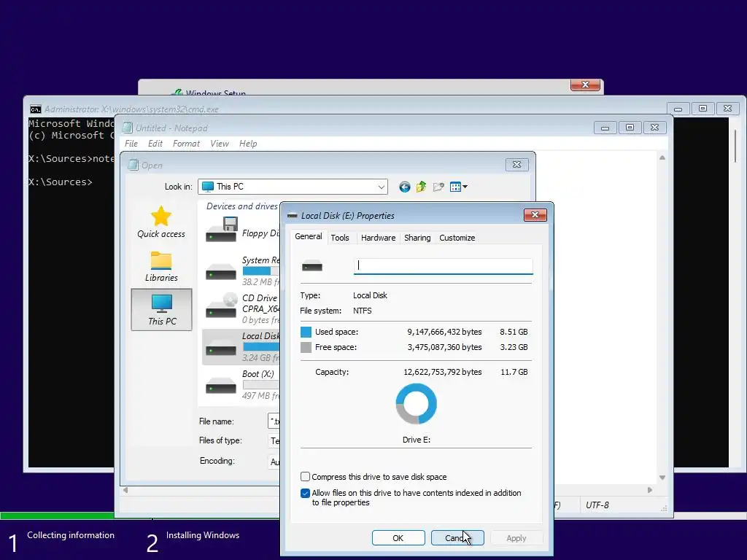The height and width of the screenshot is (560, 747).
Task: Click Cancel in Properties dialog
Action: click(457, 538)
